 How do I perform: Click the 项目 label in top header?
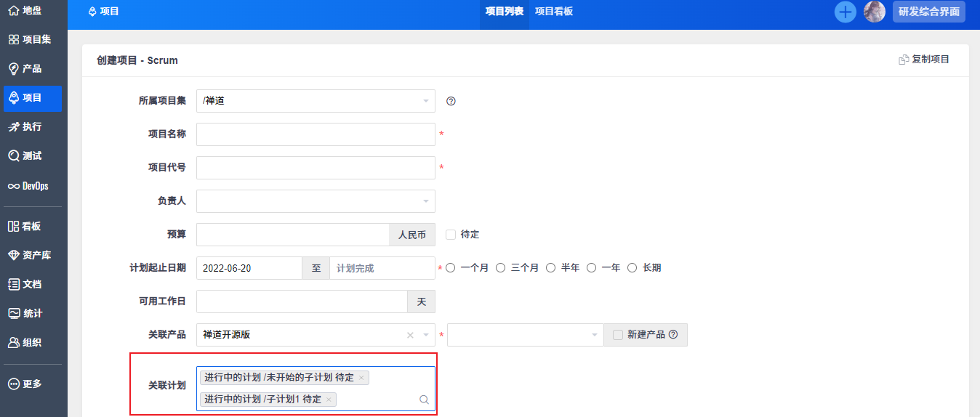click(x=110, y=12)
